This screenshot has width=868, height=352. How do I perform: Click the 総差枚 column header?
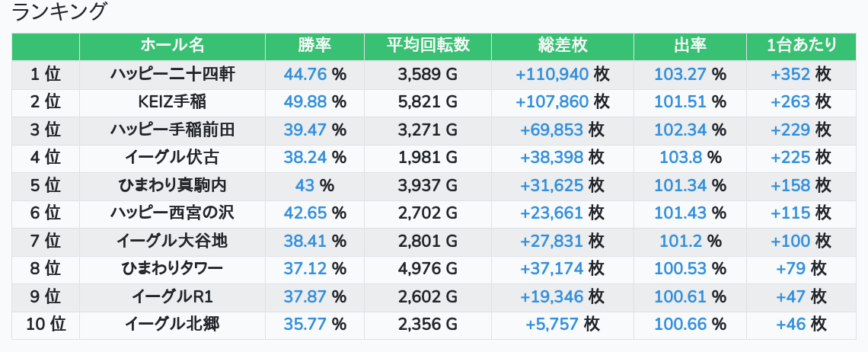562,46
